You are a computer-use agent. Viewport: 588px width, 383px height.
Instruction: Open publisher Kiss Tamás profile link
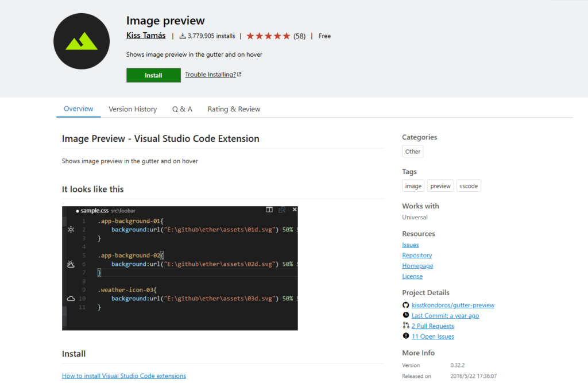pyautogui.click(x=146, y=36)
